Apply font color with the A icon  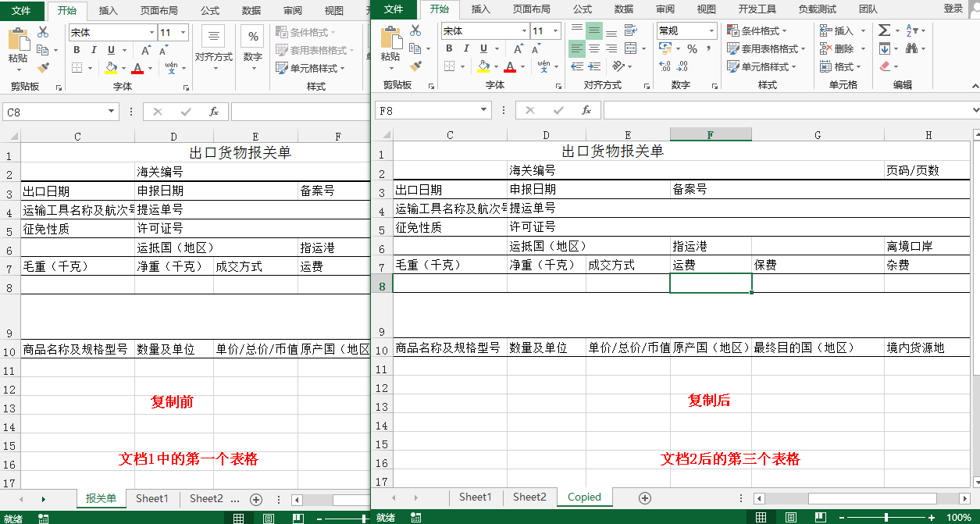pyautogui.click(x=508, y=66)
